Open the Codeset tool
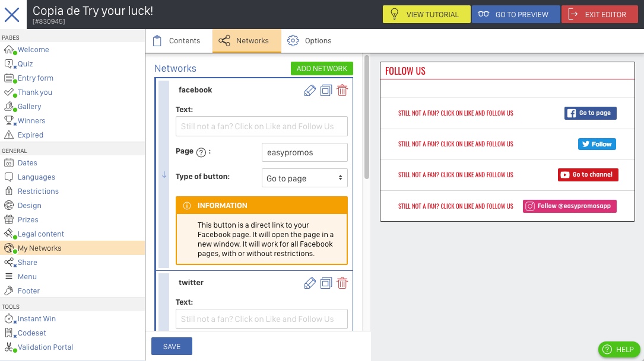Screen dimensions: 644x361 pos(31,333)
